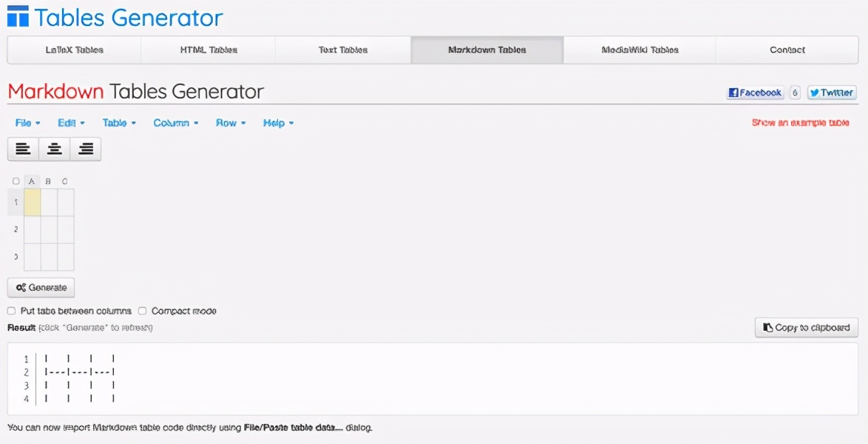Open the Row dropdown menu
The width and height of the screenshot is (868, 444).
pyautogui.click(x=230, y=123)
